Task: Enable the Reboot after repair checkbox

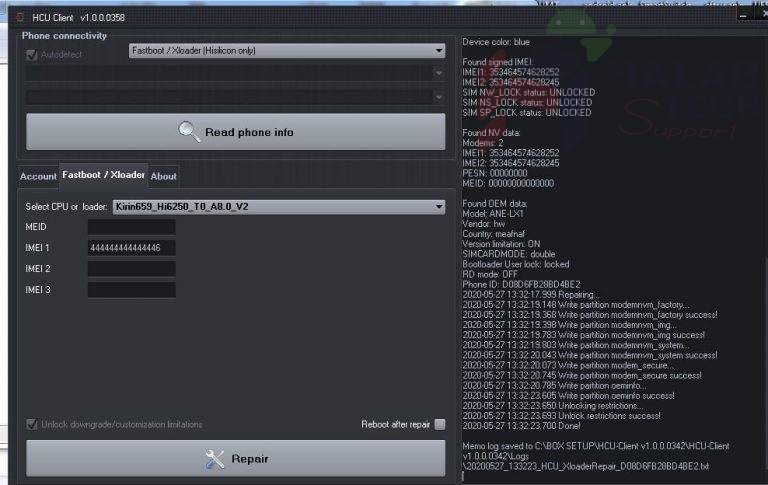Action: tap(440, 424)
